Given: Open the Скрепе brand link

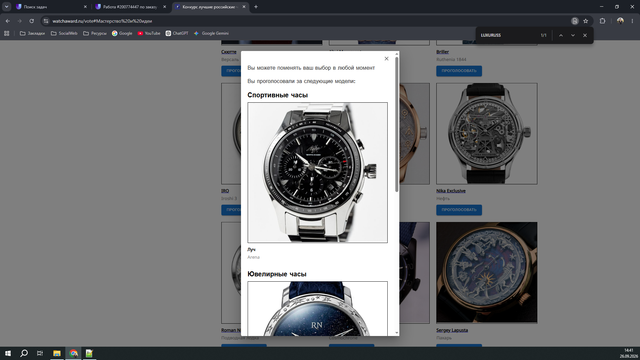Looking at the screenshot, I should coord(229,52).
